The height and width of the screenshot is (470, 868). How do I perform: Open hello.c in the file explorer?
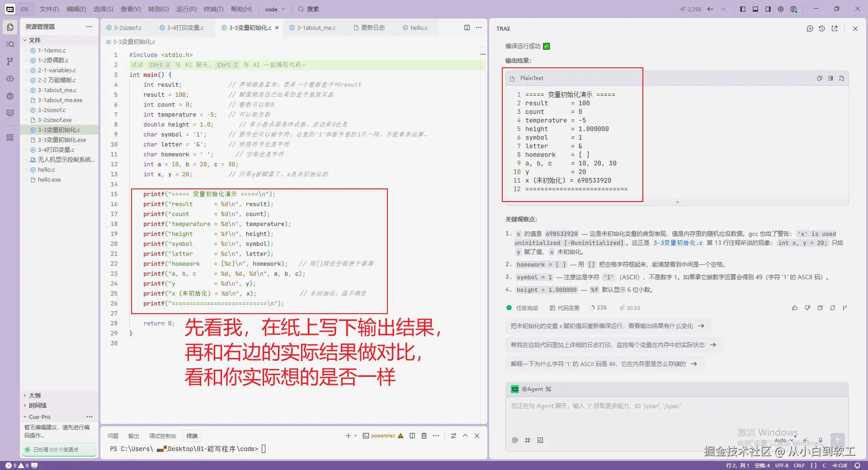tap(46, 169)
